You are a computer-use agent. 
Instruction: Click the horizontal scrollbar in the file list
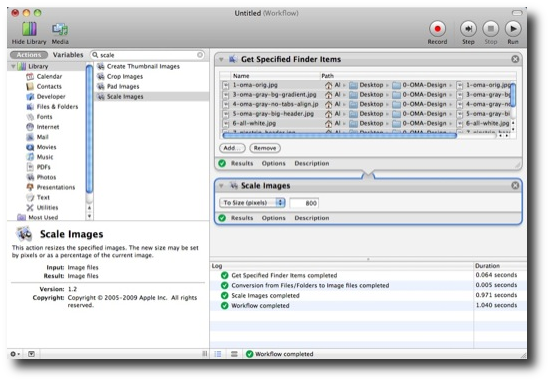pyautogui.click(x=339, y=135)
